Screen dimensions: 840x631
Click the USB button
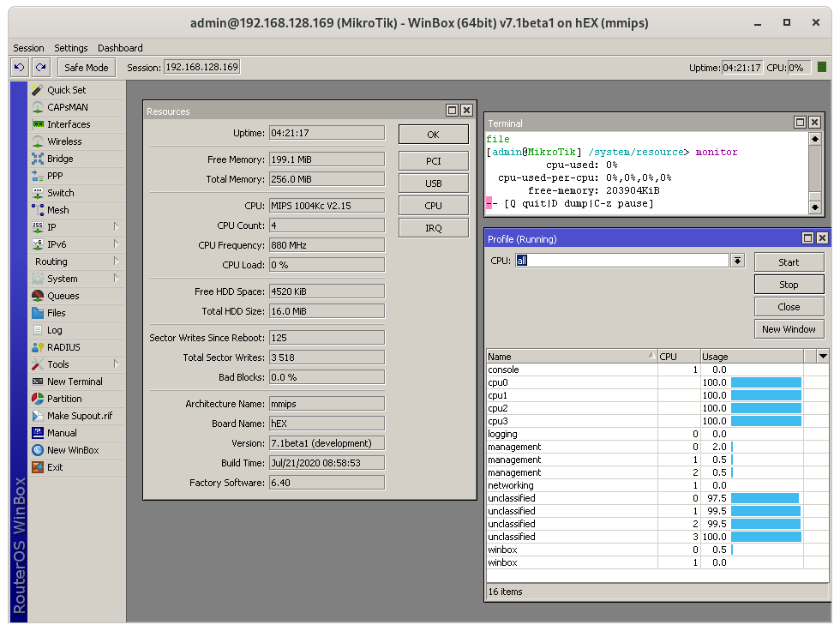[434, 183]
